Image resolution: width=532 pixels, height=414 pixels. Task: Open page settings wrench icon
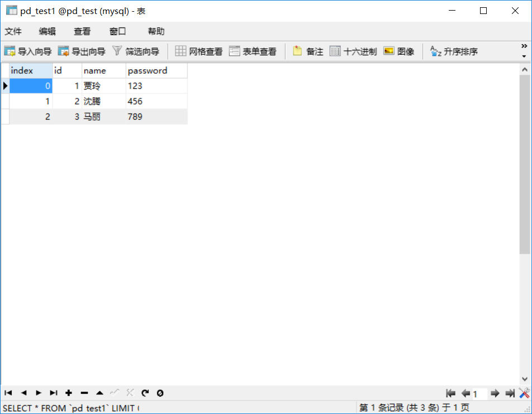click(x=524, y=393)
